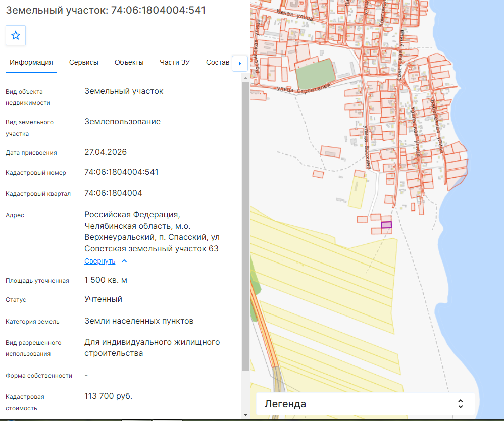Click the cadastral number 74:06:1804004:541 value
Screen dimensions: 504x421
tap(122, 172)
